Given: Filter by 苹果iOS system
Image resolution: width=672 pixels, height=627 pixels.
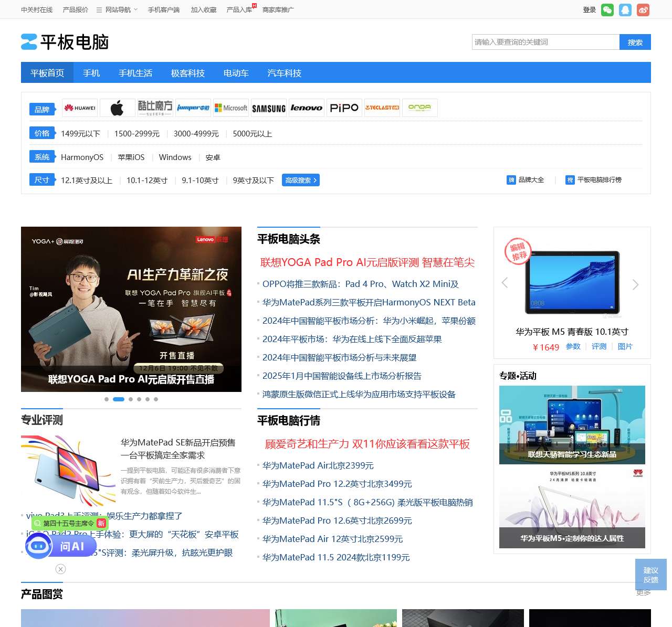Looking at the screenshot, I should click(131, 157).
